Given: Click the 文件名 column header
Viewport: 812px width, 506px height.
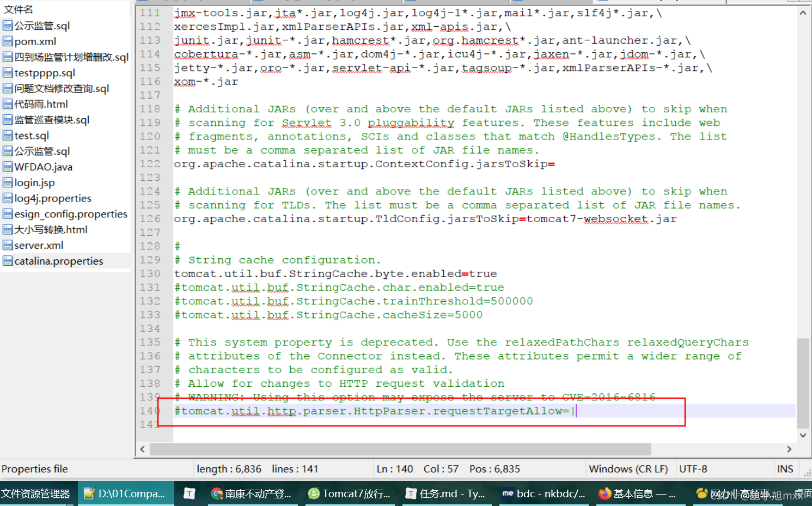Looking at the screenshot, I should click(19, 9).
